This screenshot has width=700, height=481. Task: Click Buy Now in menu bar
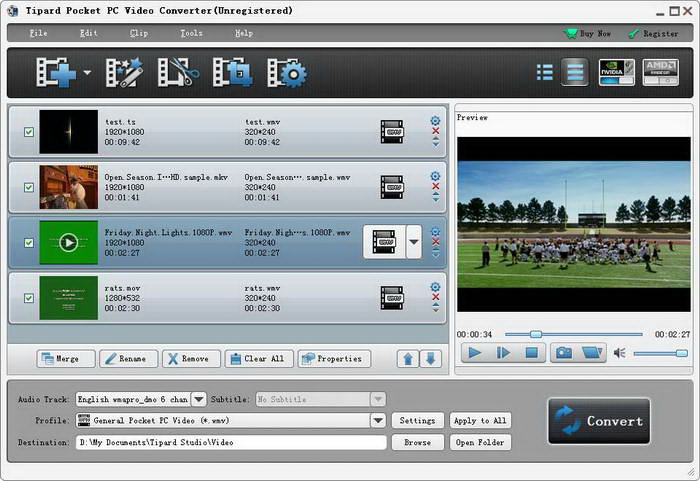tap(587, 33)
